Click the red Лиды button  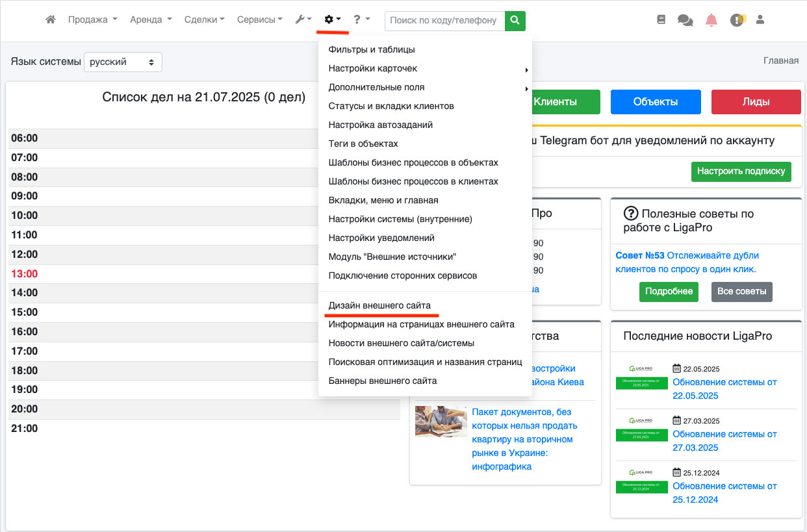pos(756,102)
